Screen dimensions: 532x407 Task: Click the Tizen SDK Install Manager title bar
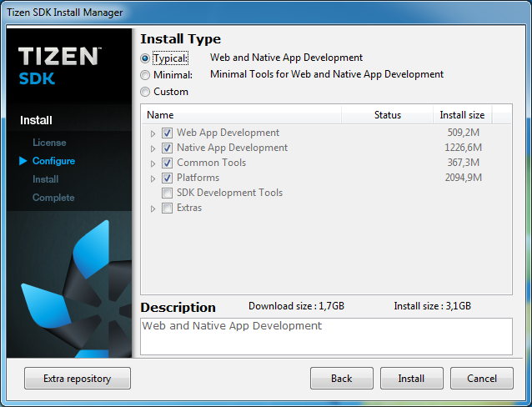266,13
